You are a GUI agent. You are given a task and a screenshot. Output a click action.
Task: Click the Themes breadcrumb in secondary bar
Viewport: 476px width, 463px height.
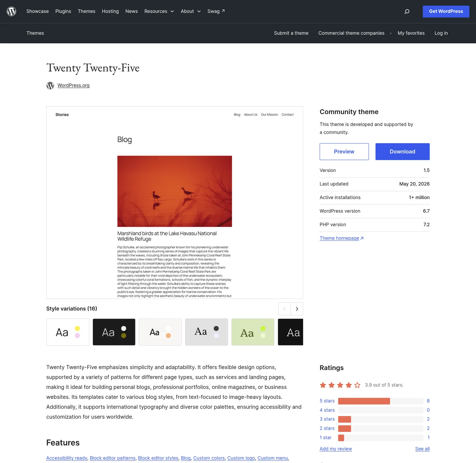pos(35,33)
